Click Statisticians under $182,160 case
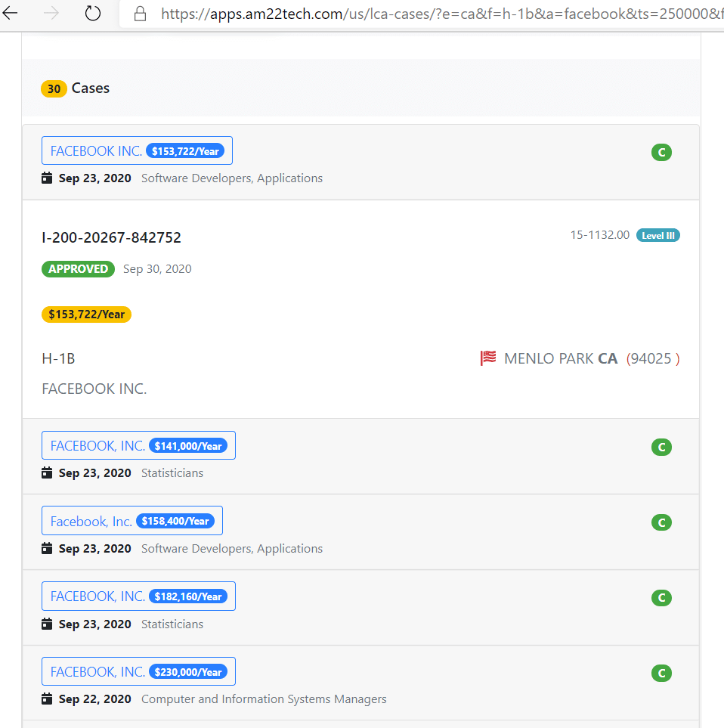Screen dimensions: 724x728 pyautogui.click(x=172, y=624)
